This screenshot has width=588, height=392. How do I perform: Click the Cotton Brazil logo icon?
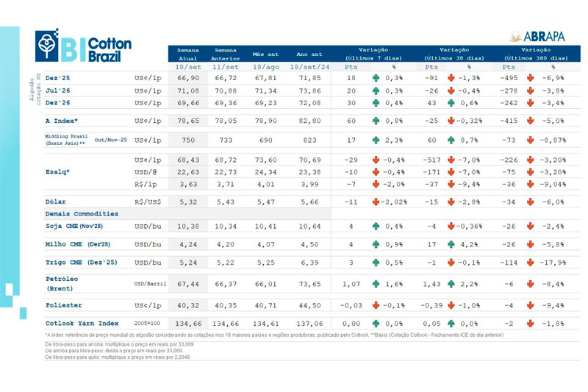pos(47,45)
